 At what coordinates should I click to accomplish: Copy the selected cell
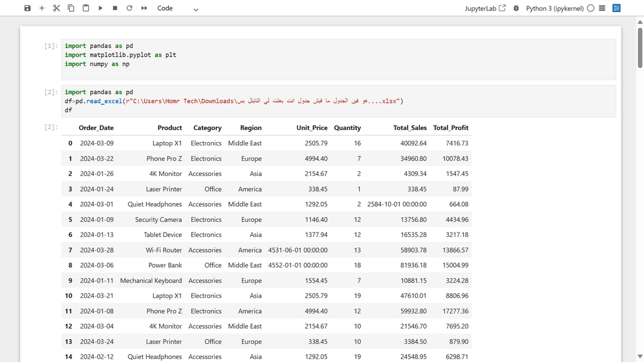tap(71, 8)
